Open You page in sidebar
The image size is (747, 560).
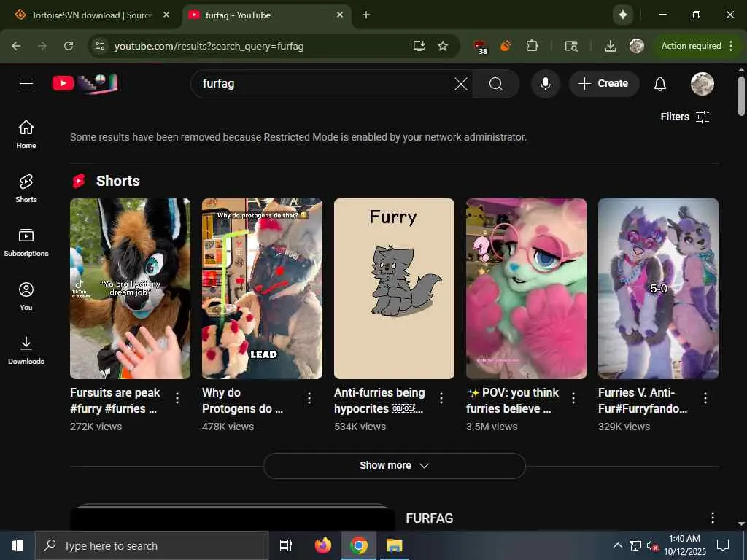coord(26,296)
